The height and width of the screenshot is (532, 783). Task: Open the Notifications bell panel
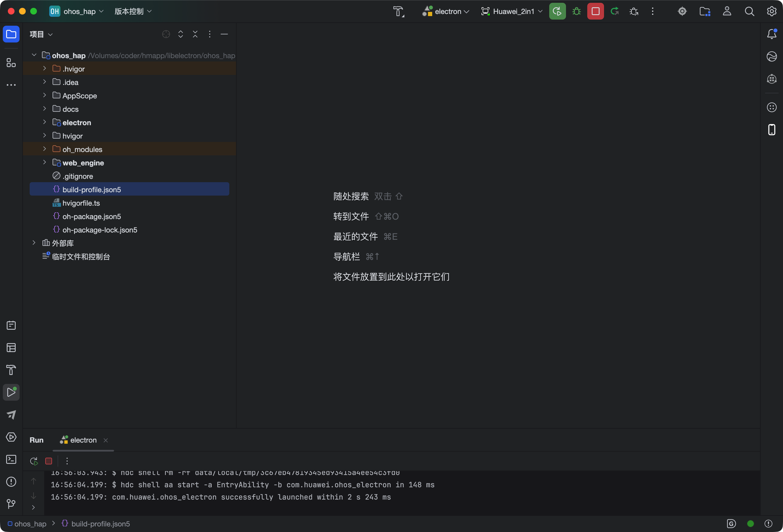pos(772,34)
